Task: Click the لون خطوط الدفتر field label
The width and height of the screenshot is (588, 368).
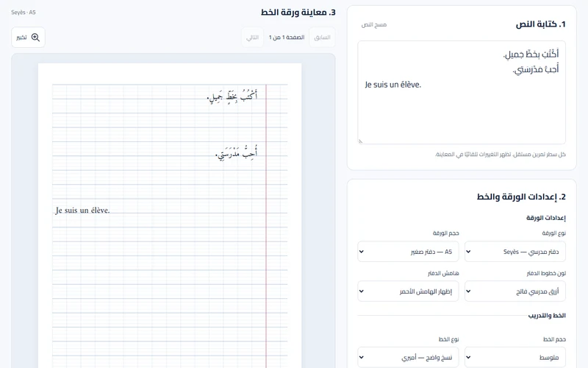Action: click(546, 273)
